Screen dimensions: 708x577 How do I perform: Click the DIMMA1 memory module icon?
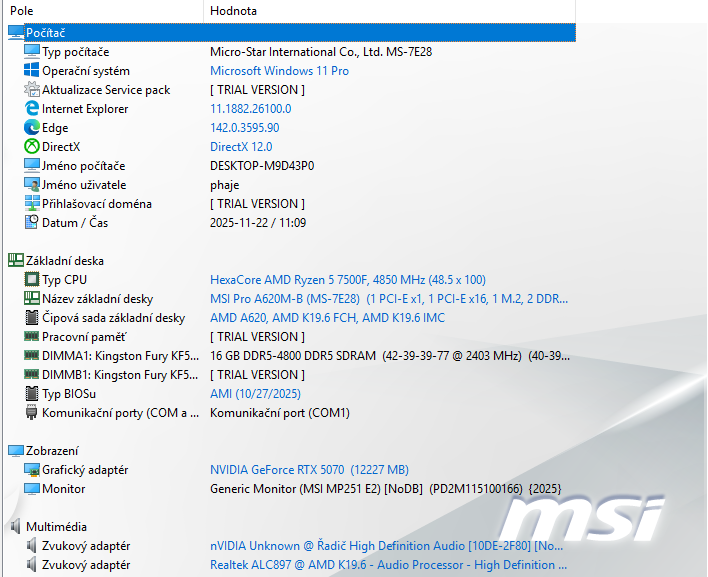click(32, 355)
